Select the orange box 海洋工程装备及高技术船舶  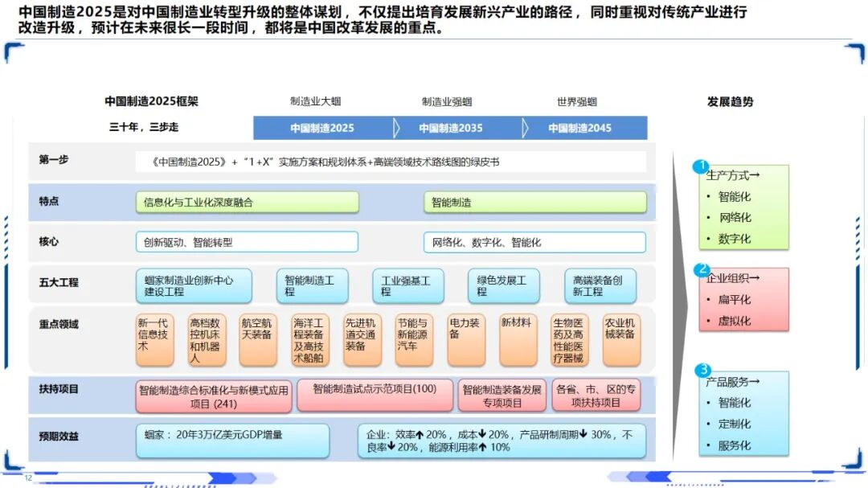310,340
